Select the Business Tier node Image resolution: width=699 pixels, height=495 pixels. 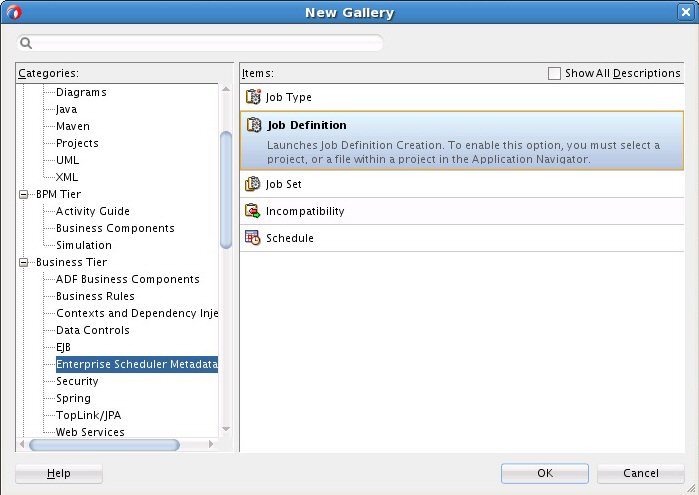click(x=71, y=262)
